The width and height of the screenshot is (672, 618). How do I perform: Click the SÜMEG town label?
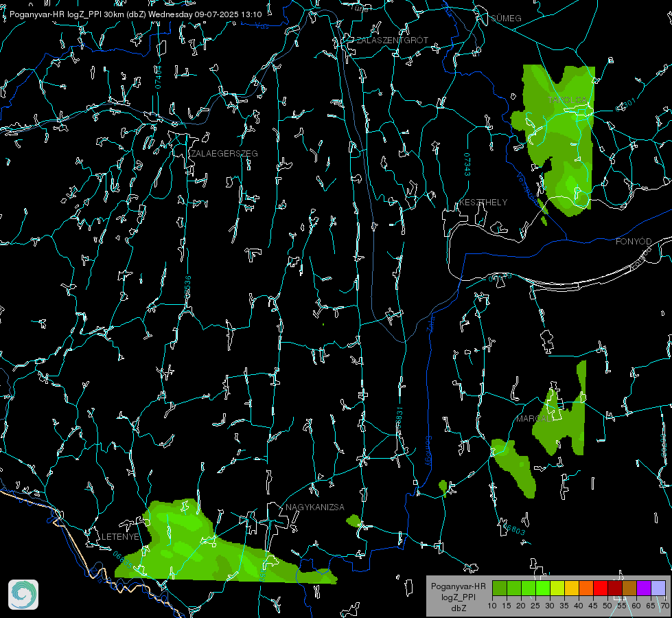click(x=506, y=19)
